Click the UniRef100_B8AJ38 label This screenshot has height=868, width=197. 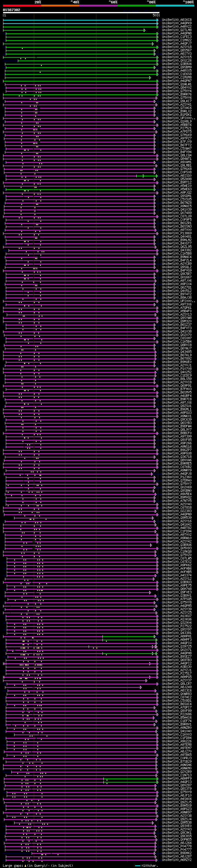tap(176, 298)
